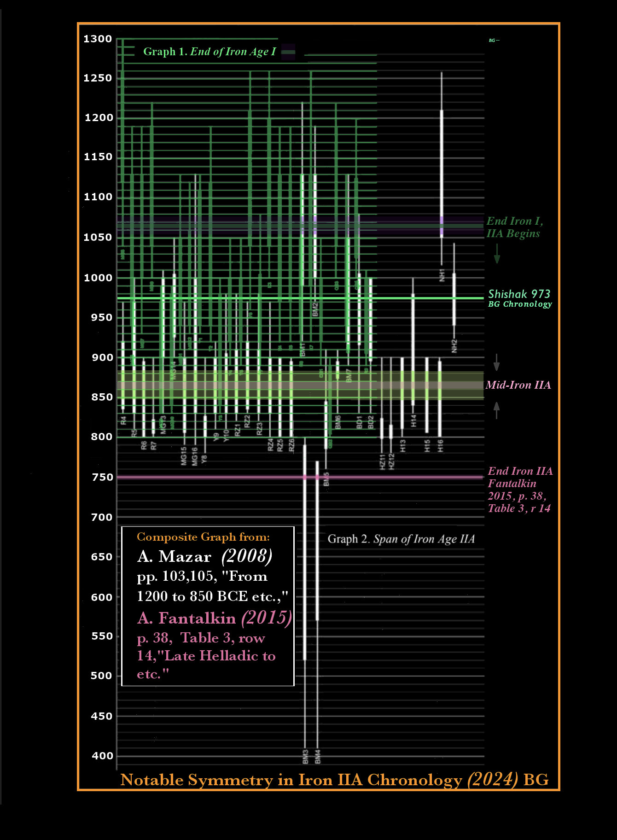Click the 'Graph 2. Span of Iron Age IIA' label
This screenshot has height=840, width=617.
click(401, 539)
